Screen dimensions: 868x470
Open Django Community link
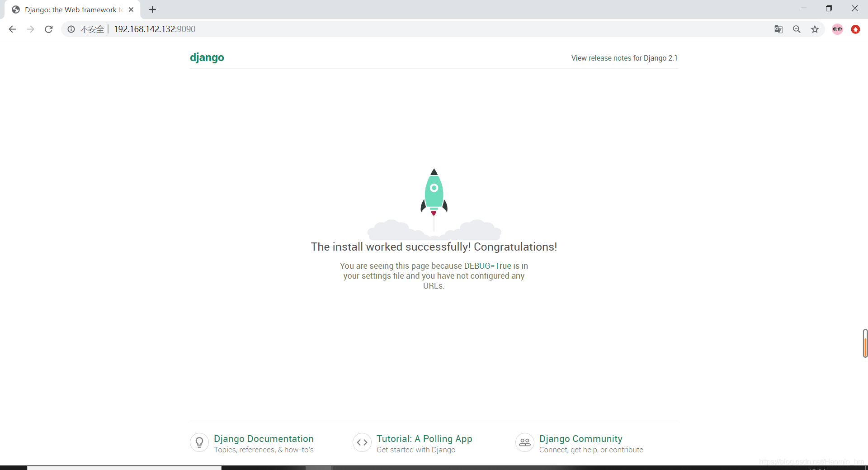coord(580,439)
